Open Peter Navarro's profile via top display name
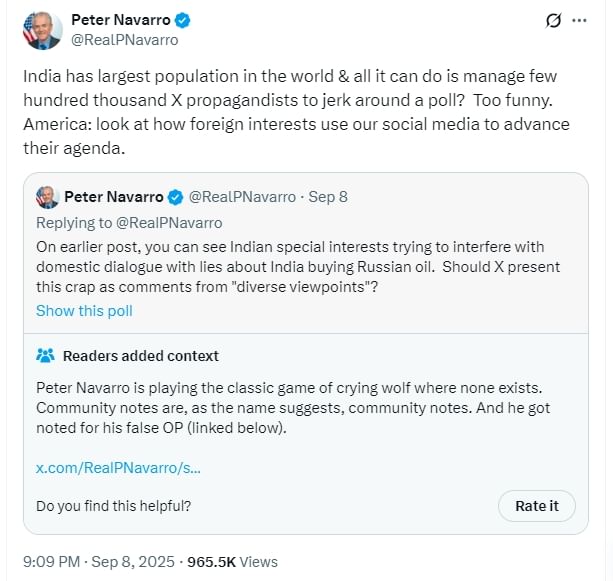This screenshot has width=613, height=581. [120, 20]
